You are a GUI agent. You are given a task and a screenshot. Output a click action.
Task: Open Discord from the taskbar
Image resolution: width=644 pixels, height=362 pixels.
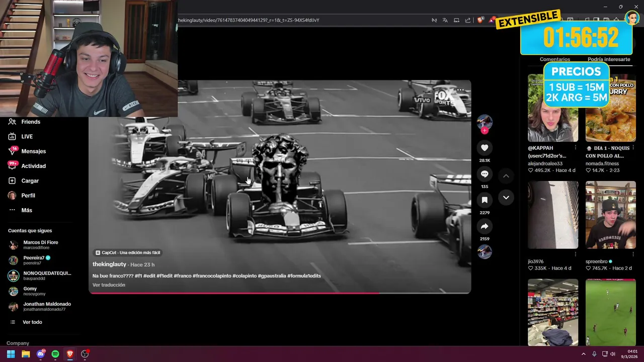tap(41, 354)
